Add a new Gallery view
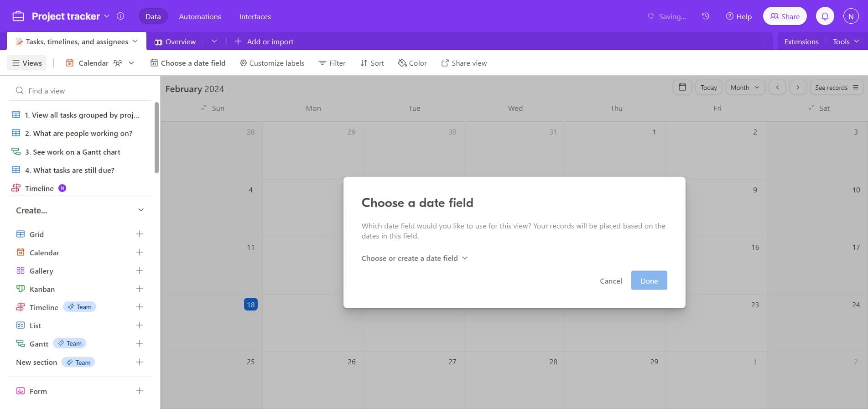The image size is (868, 409). point(140,270)
